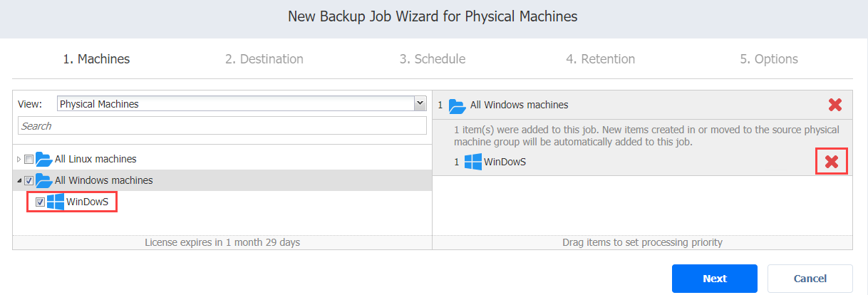Remove the All Windows machines group with red X
Image resolution: width=868 pixels, height=295 pixels.
click(x=835, y=105)
